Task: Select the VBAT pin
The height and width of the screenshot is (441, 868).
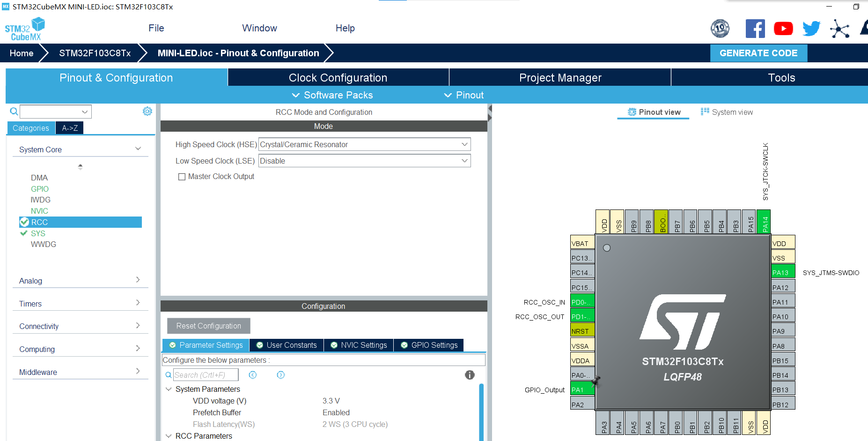Action: [x=582, y=243]
